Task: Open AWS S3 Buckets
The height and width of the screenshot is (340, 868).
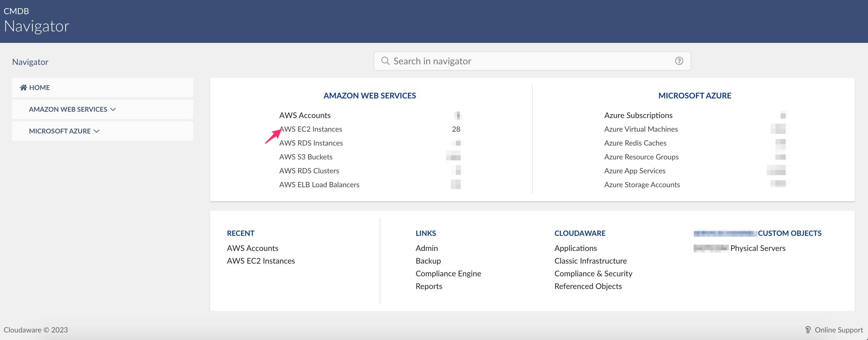Action: [x=306, y=157]
